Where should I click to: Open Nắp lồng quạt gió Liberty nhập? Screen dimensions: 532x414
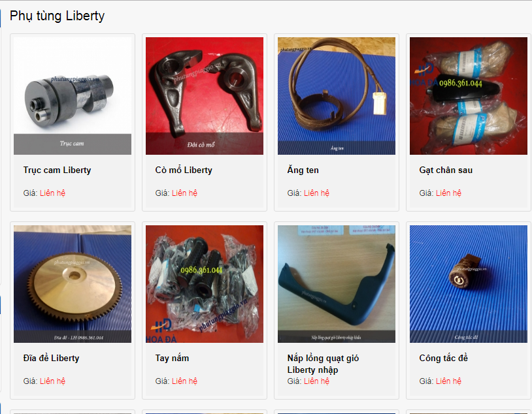click(323, 364)
